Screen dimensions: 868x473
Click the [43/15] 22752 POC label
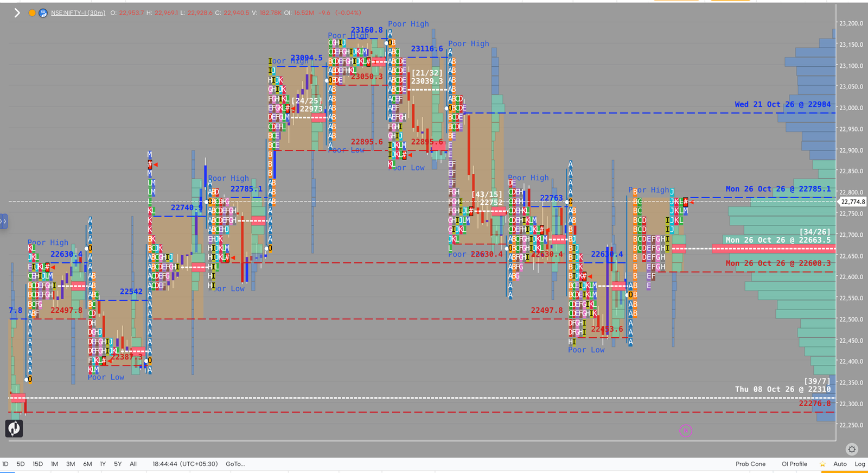(x=487, y=198)
